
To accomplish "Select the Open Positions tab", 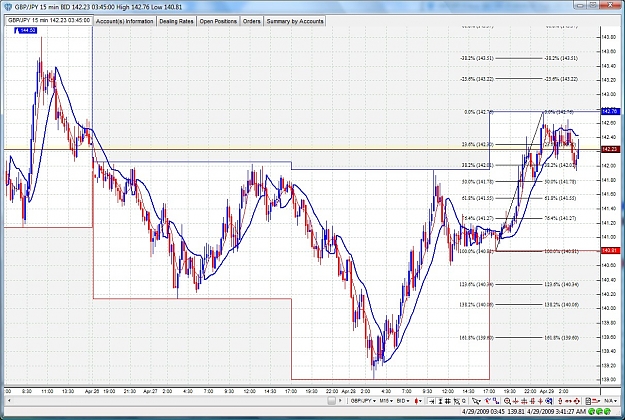I will click(x=218, y=21).
